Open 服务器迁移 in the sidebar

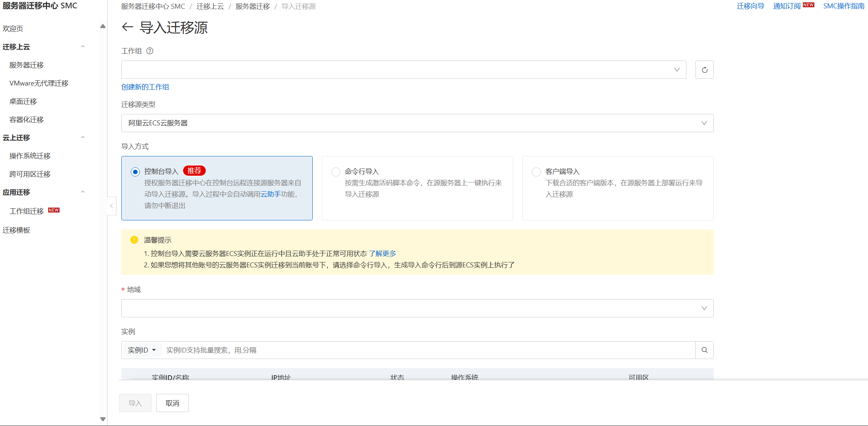27,65
